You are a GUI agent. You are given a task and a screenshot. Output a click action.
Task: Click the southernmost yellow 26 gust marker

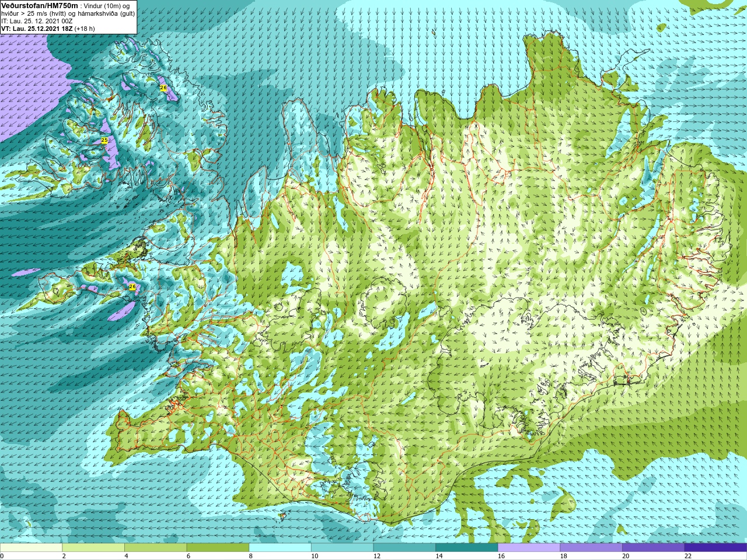tap(132, 287)
